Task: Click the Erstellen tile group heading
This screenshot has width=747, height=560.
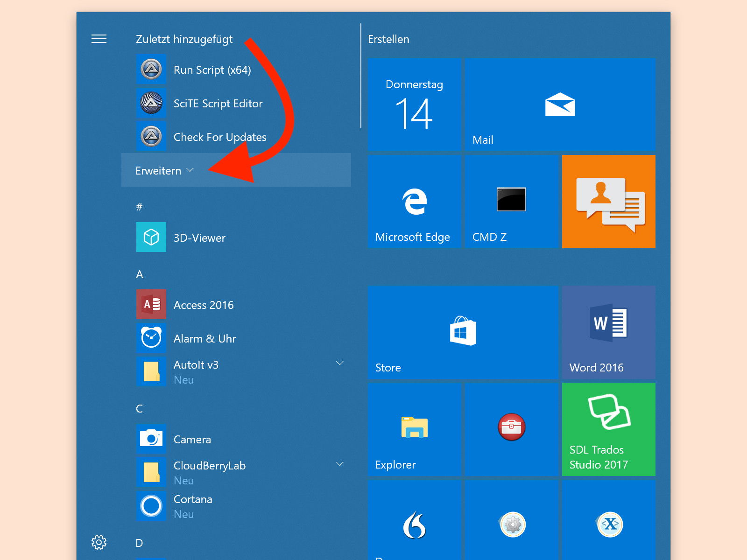Action: [x=388, y=39]
